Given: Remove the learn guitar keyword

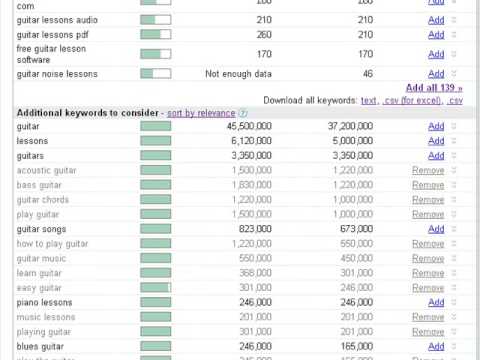Looking at the screenshot, I should coord(428,273).
